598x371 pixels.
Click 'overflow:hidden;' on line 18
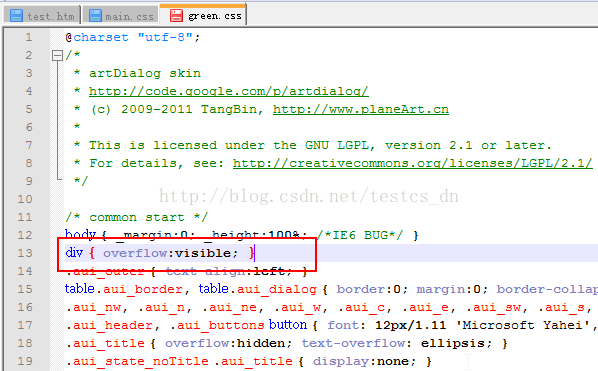[x=228, y=343]
